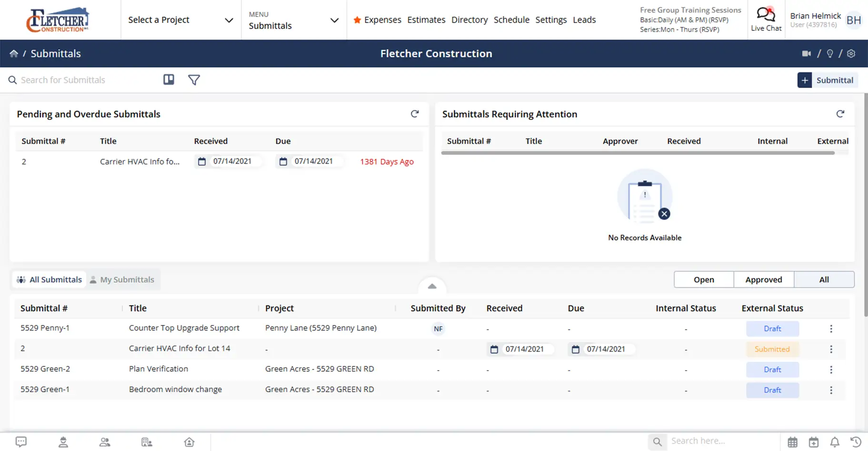Screen dimensions: 868x451
Task: Open Live Chat
Action: 766,20
